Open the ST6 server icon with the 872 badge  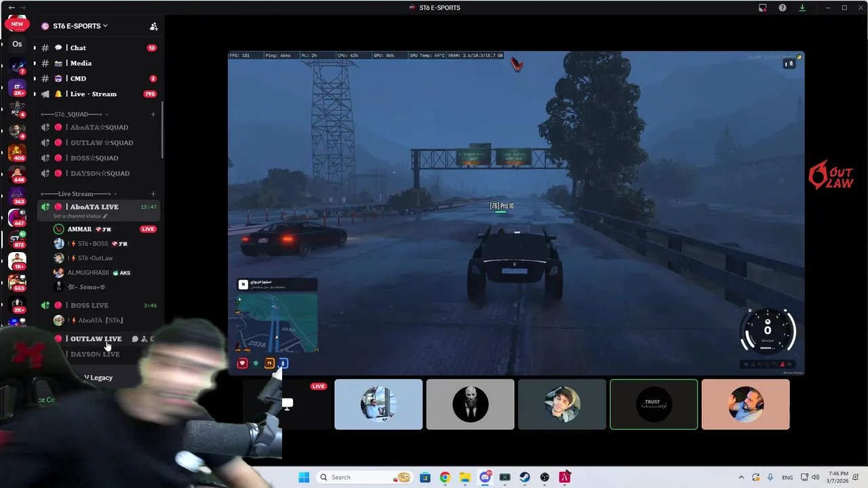point(17,239)
